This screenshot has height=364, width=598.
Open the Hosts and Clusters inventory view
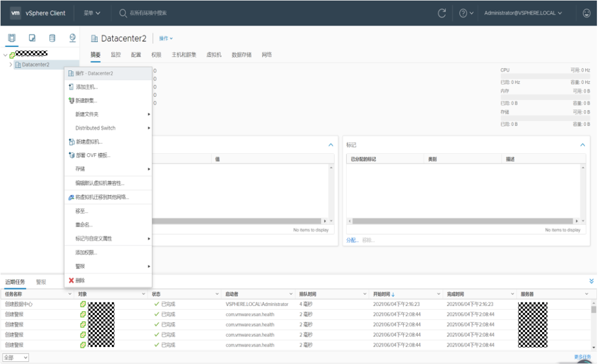(12, 38)
